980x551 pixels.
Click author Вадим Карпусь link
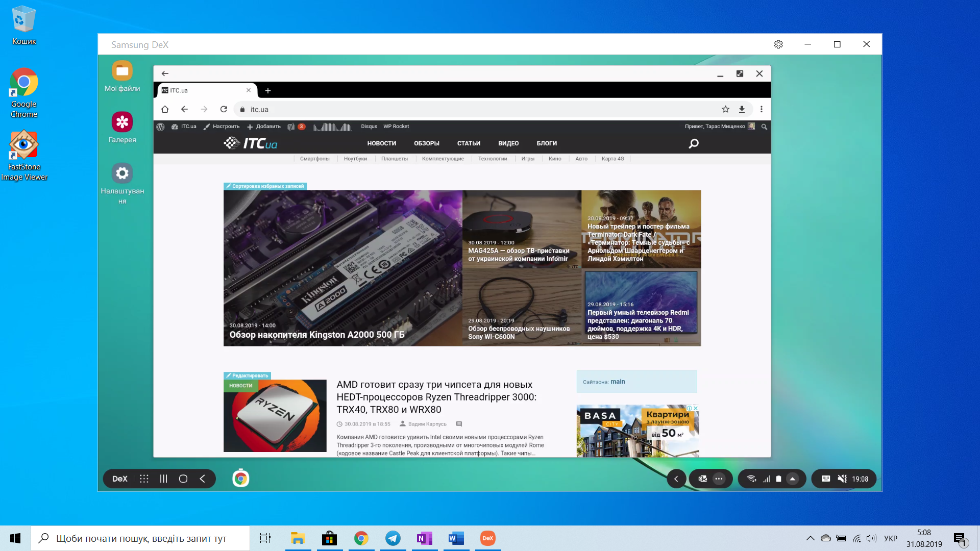427,424
